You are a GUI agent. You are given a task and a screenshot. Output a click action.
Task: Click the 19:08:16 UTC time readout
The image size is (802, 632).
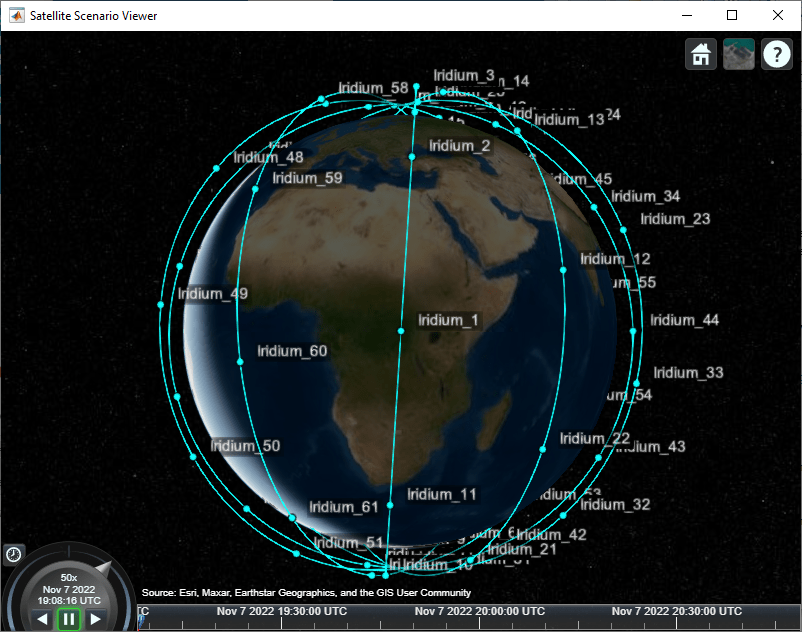click(x=69, y=601)
